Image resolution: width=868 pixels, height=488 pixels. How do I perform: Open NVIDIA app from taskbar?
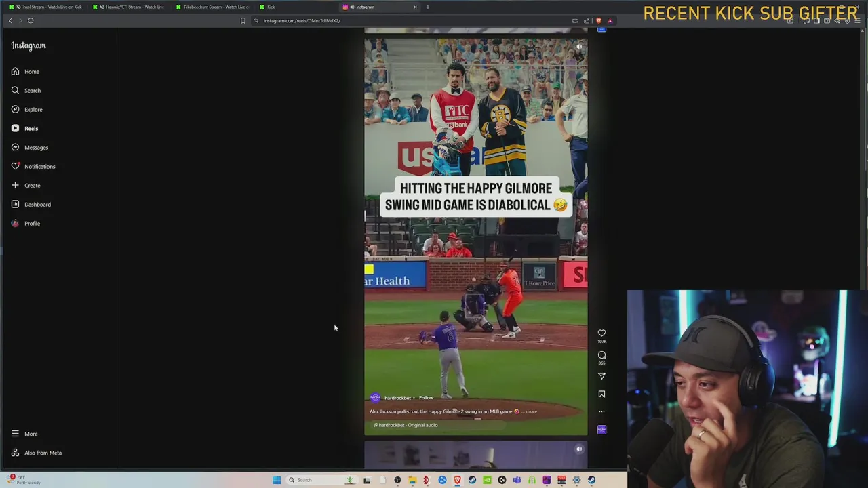[487, 480]
